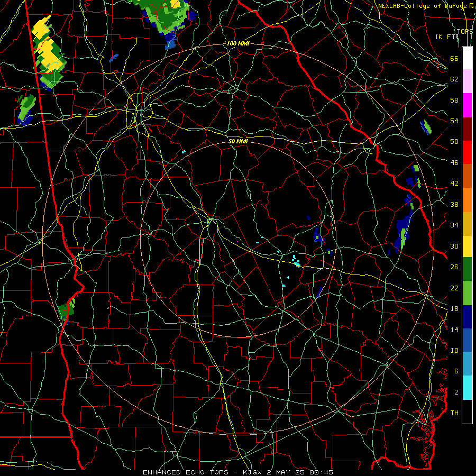Select the magenta swatch in the legend

coord(467,105)
